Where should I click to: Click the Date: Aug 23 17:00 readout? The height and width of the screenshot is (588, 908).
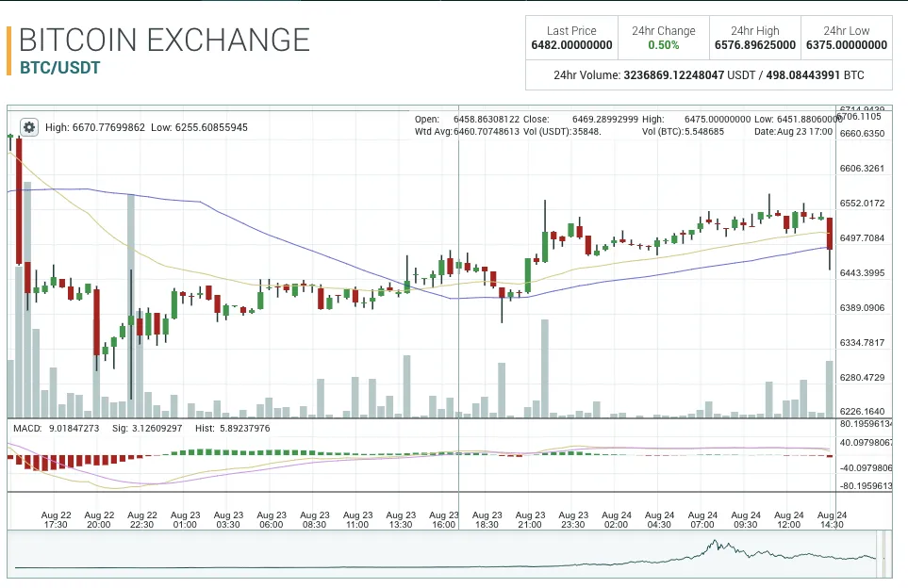pyautogui.click(x=793, y=131)
